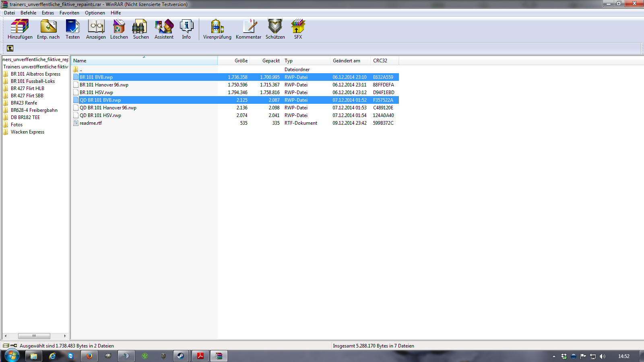644x362 pixels.
Task: Open the Optionen menu
Action: click(95, 13)
